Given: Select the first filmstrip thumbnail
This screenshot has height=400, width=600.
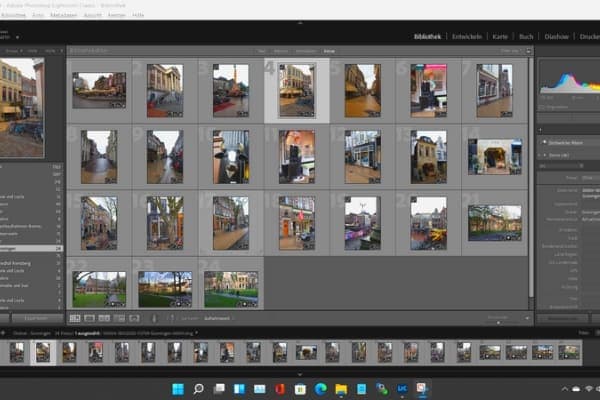Looking at the screenshot, I should [16, 352].
